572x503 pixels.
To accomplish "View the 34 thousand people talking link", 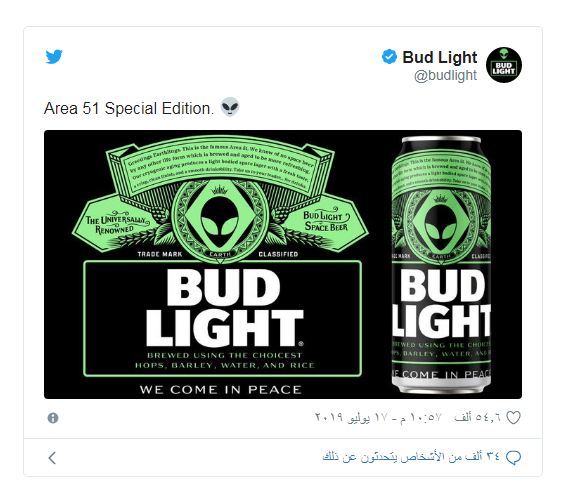I will point(411,457).
